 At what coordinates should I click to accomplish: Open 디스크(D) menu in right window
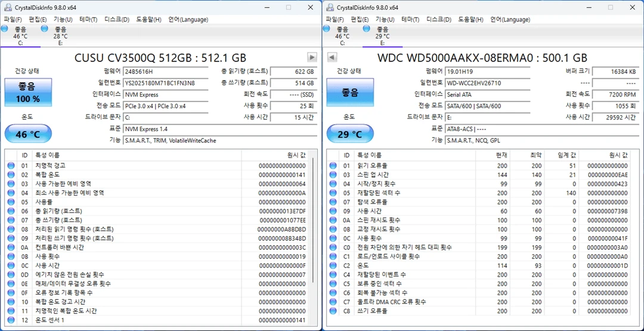click(439, 19)
